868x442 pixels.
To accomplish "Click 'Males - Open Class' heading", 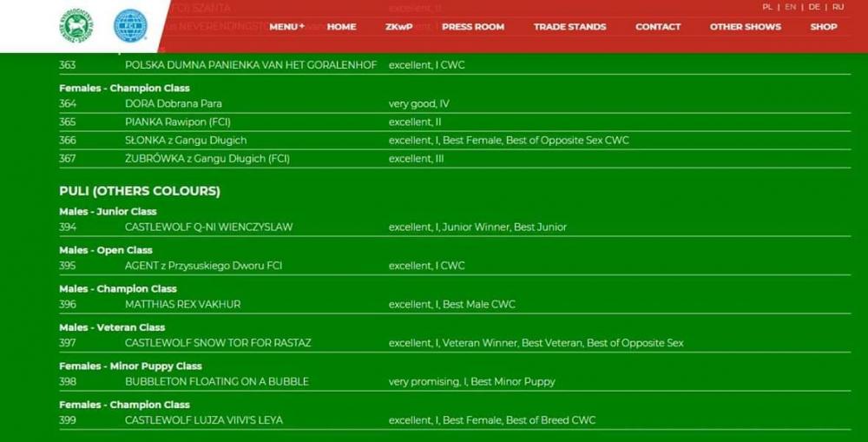I will [106, 250].
